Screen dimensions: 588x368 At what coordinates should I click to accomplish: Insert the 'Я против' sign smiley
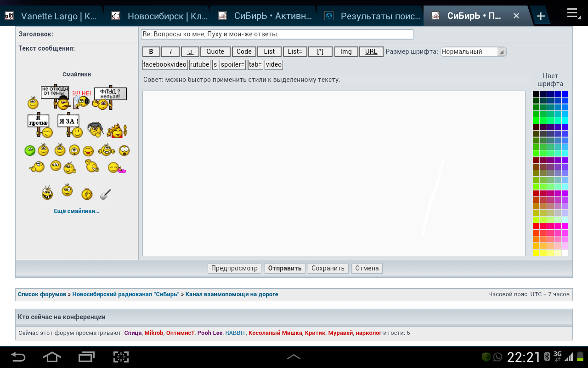(x=40, y=126)
